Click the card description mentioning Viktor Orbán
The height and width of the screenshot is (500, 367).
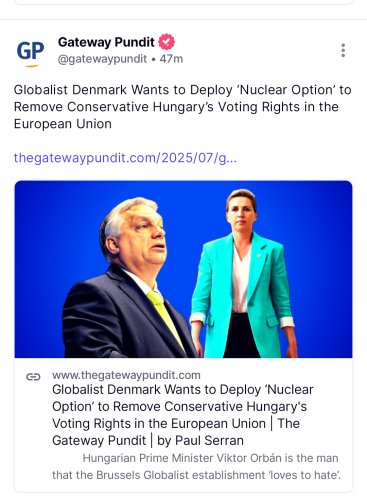point(197,466)
